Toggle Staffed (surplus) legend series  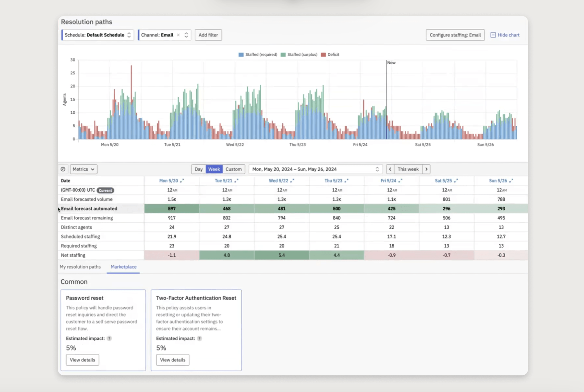(299, 55)
